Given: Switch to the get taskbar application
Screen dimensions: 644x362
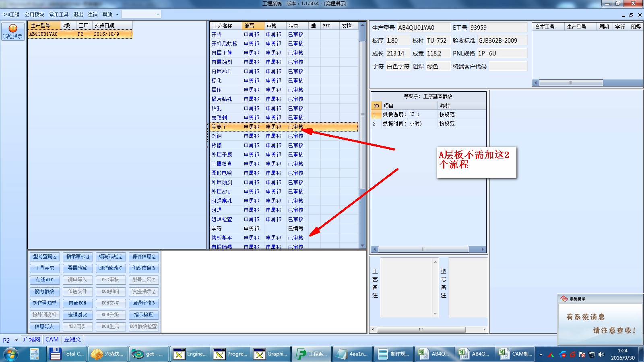Looking at the screenshot, I should click(149, 354).
